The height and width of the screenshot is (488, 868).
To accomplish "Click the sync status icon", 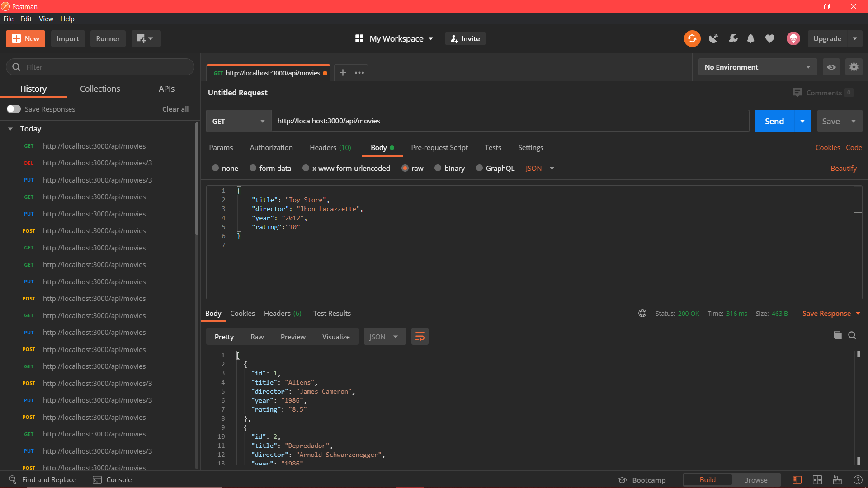I will [692, 39].
